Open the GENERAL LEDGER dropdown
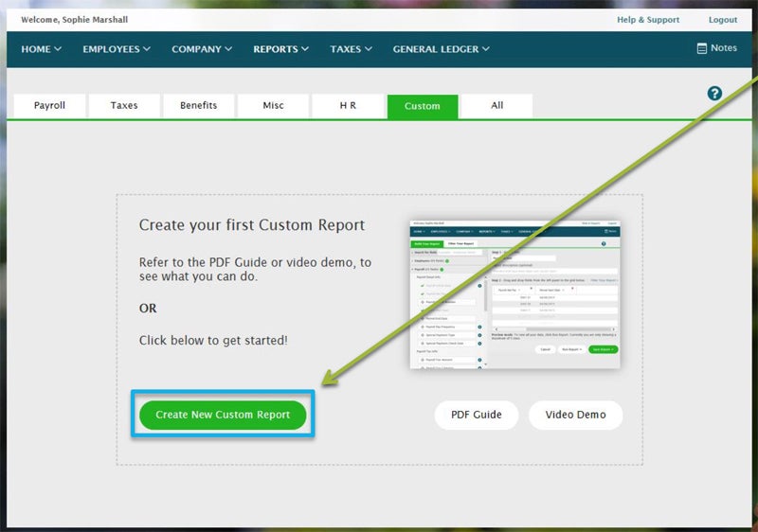758x532 pixels. tap(441, 49)
